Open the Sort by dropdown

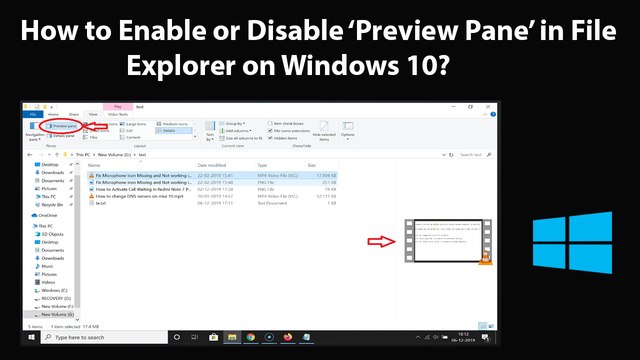tap(210, 131)
